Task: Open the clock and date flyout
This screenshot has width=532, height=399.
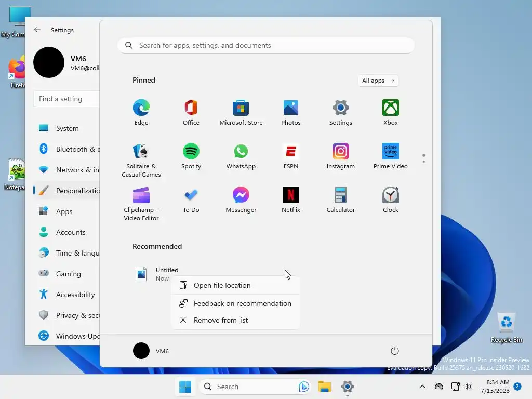Action: (495, 387)
